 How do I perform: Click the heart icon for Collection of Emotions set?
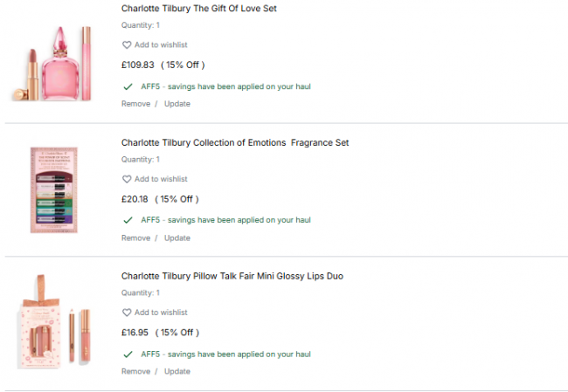(127, 179)
